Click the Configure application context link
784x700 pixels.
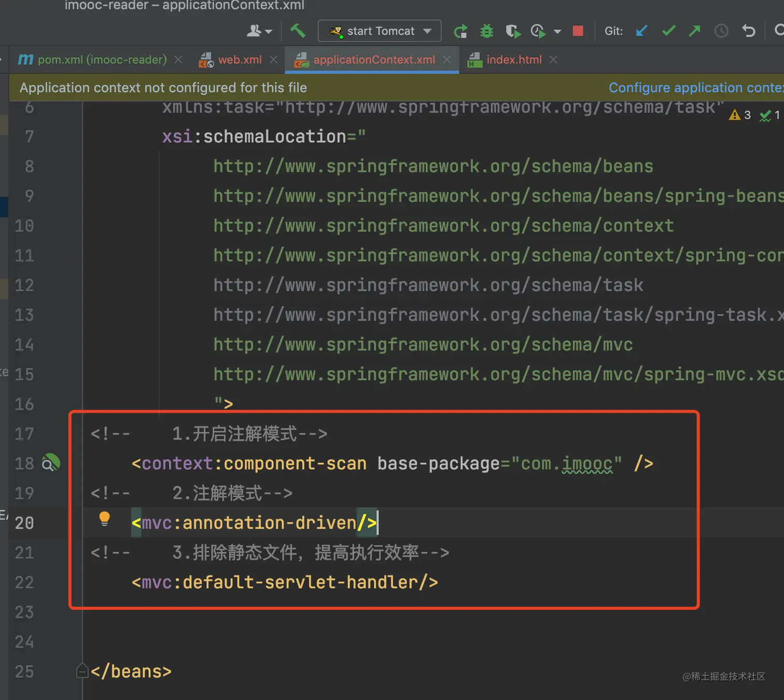[x=696, y=88]
